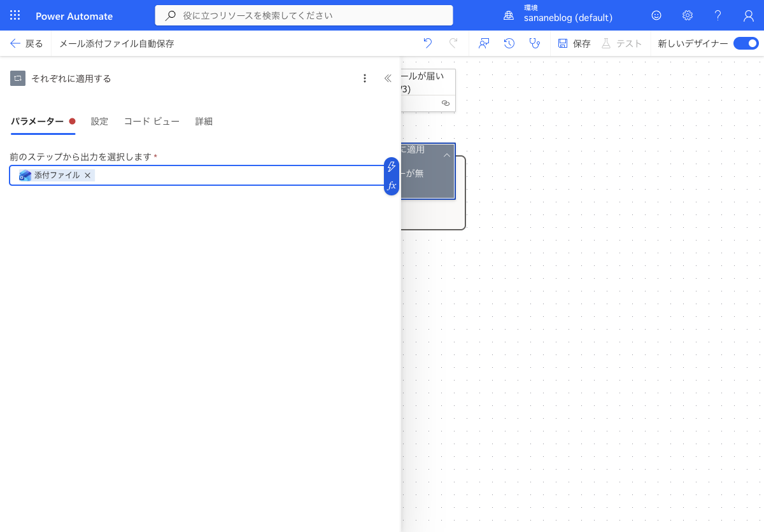Click the それぞれに適用する action icon

18,78
